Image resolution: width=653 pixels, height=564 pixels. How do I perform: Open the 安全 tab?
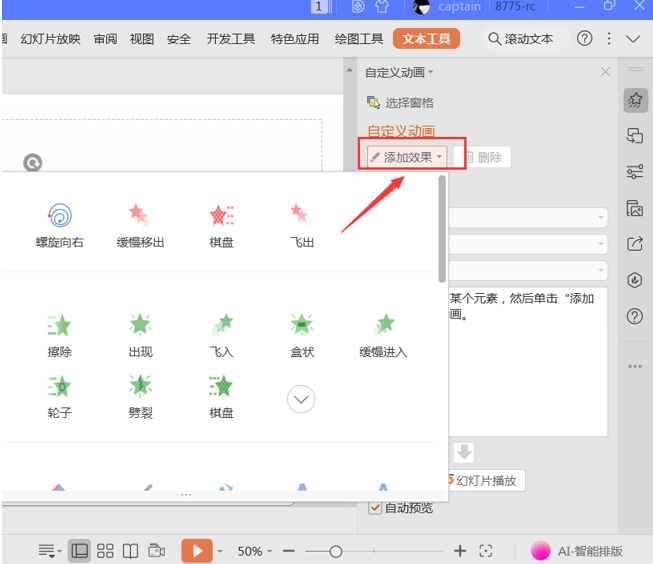tap(179, 39)
